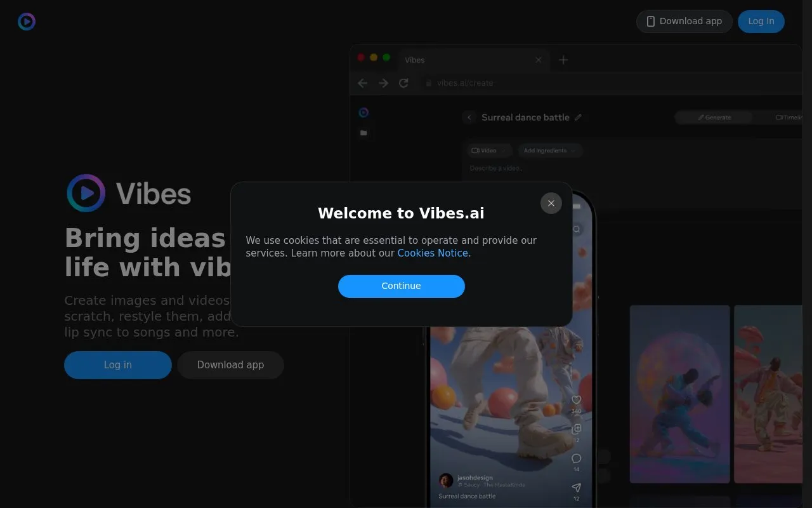This screenshot has height=508, width=812.
Task: Open the dancer thumbnail with the pink sphere backdrop
Action: [x=679, y=394]
